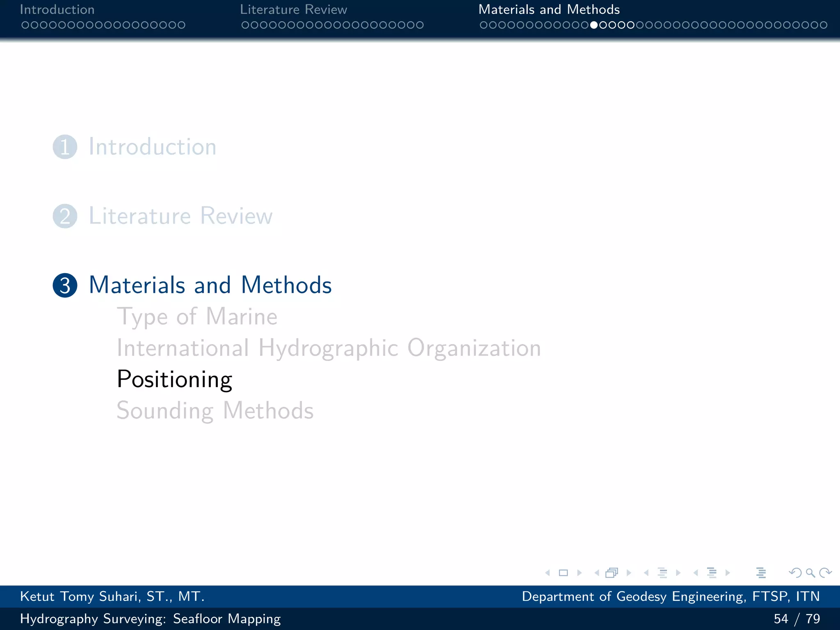Click the last progress dot under Materials and Methods
This screenshot has width=840, height=630.
[823, 25]
